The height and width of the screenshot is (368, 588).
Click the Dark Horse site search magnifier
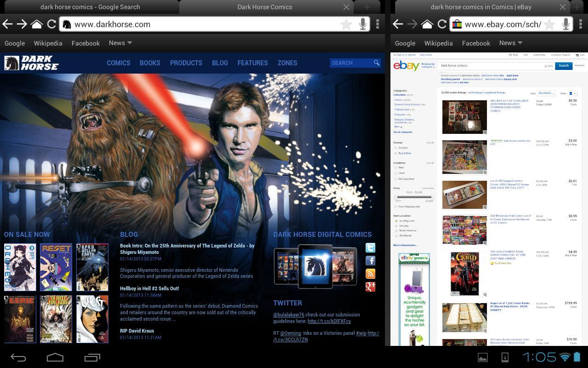(376, 63)
